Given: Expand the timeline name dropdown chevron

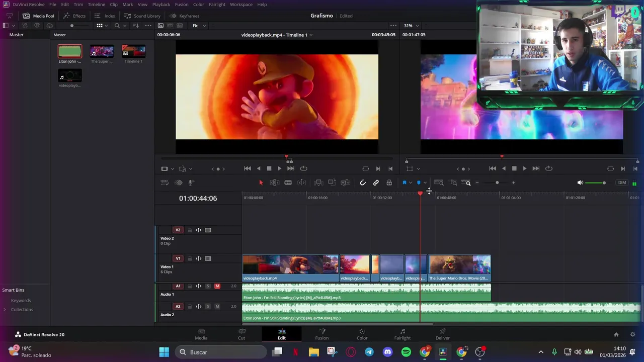Looking at the screenshot, I should (x=311, y=35).
